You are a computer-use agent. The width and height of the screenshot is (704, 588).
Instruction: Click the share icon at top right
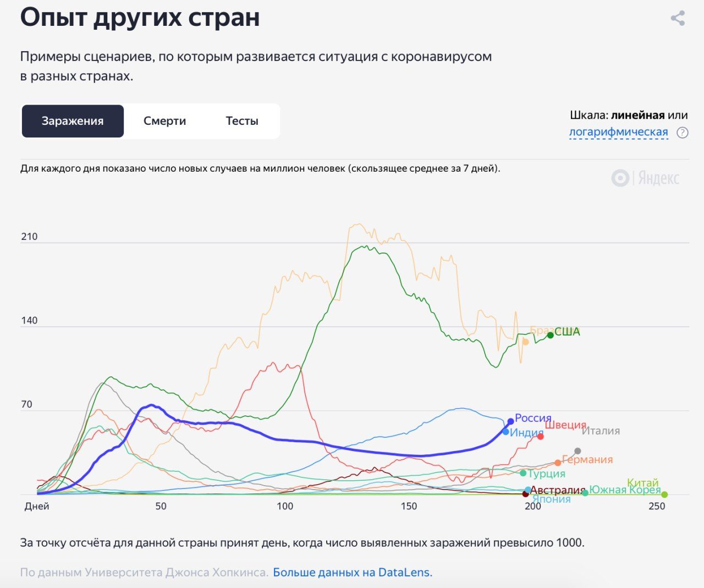pyautogui.click(x=678, y=18)
